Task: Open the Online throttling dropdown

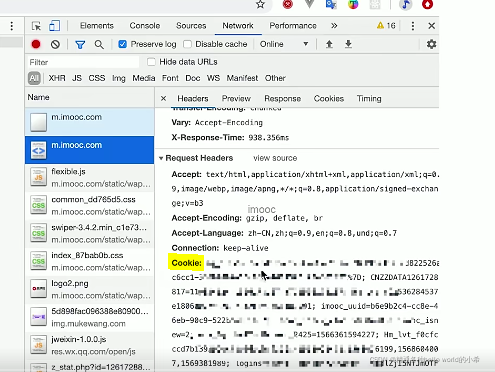Action: pyautogui.click(x=284, y=44)
